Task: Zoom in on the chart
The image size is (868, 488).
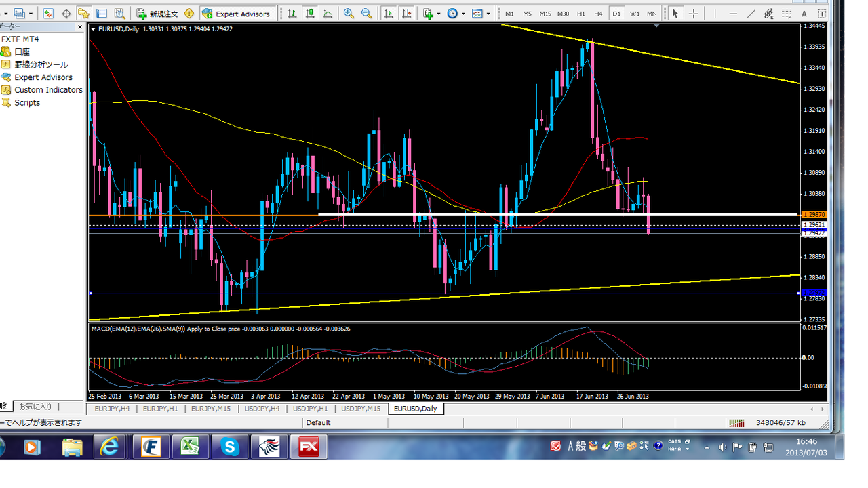Action: 349,14
